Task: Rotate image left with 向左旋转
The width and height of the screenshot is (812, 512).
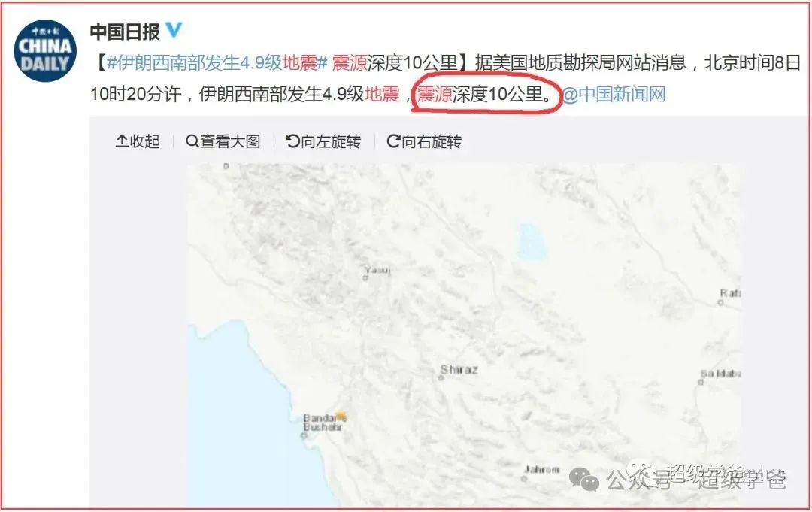Action: [x=323, y=141]
